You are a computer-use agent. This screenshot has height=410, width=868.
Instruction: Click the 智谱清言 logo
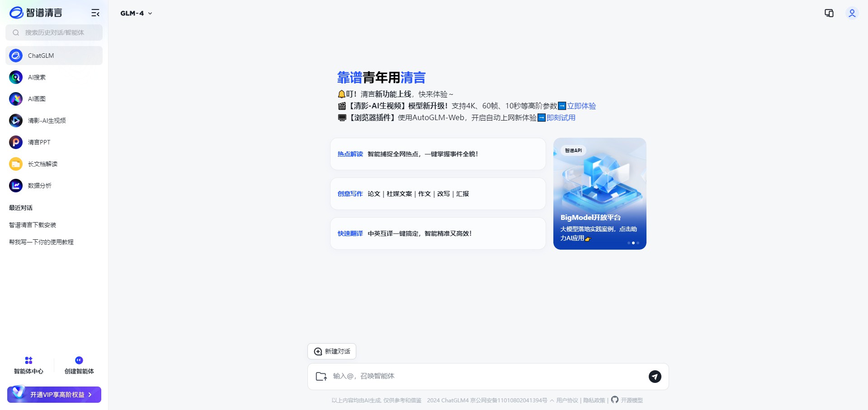(x=36, y=13)
